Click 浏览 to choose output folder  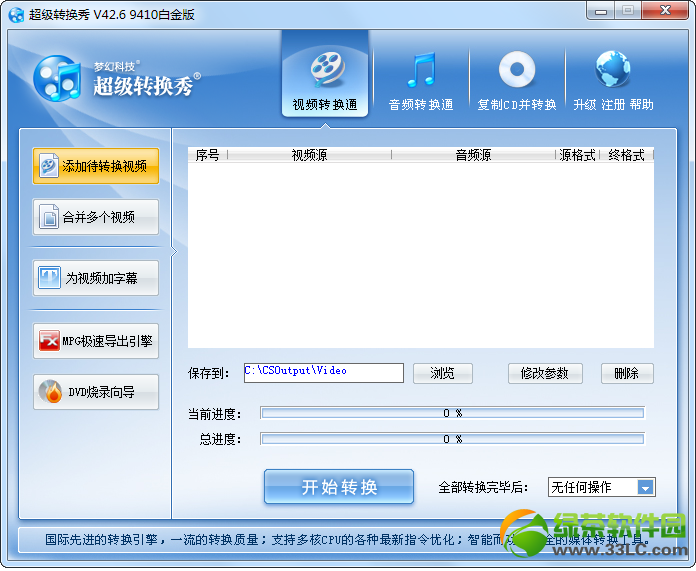click(443, 373)
